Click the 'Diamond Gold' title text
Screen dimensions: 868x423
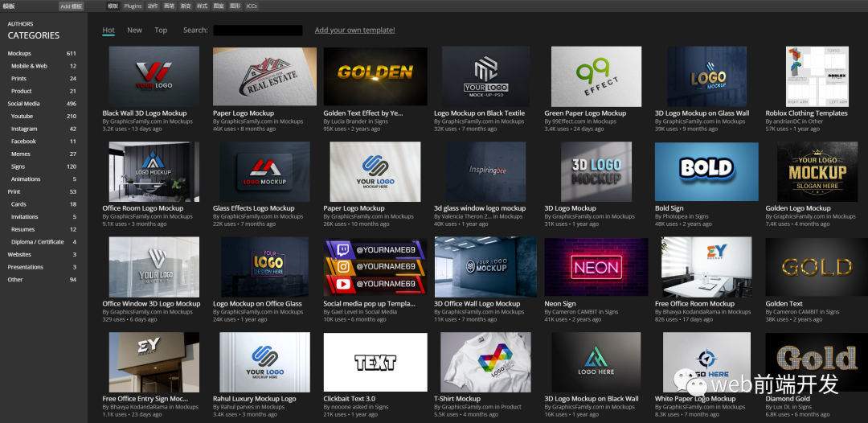click(x=788, y=399)
